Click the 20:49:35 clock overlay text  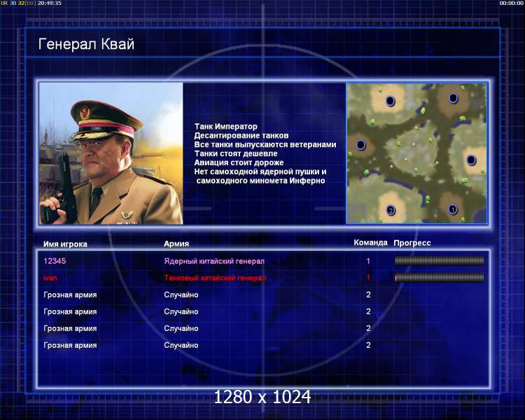coord(49,3)
